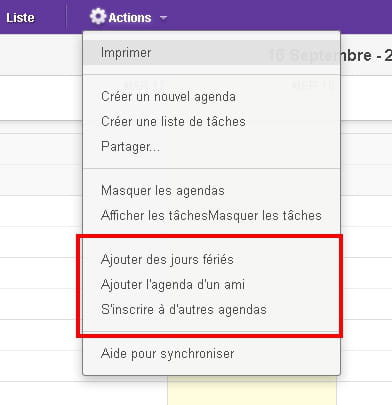The width and height of the screenshot is (392, 405).
Task: Select Masquer les tâches
Action: 265,215
